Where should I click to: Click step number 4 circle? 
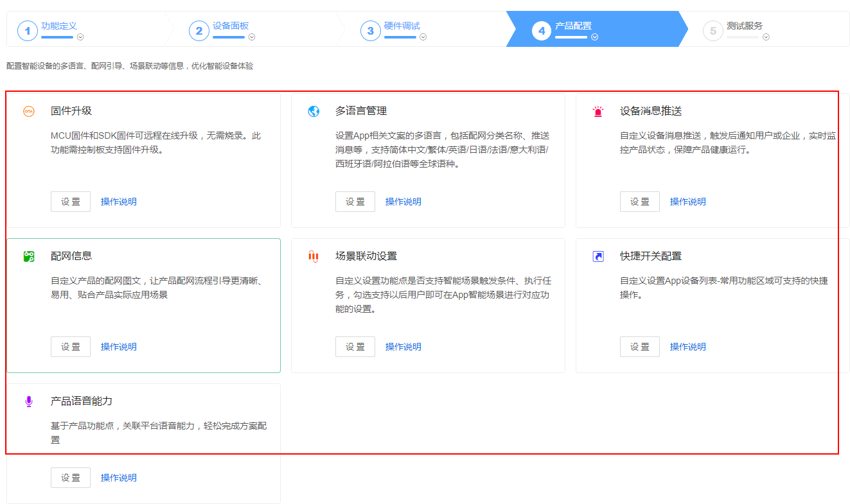(542, 31)
